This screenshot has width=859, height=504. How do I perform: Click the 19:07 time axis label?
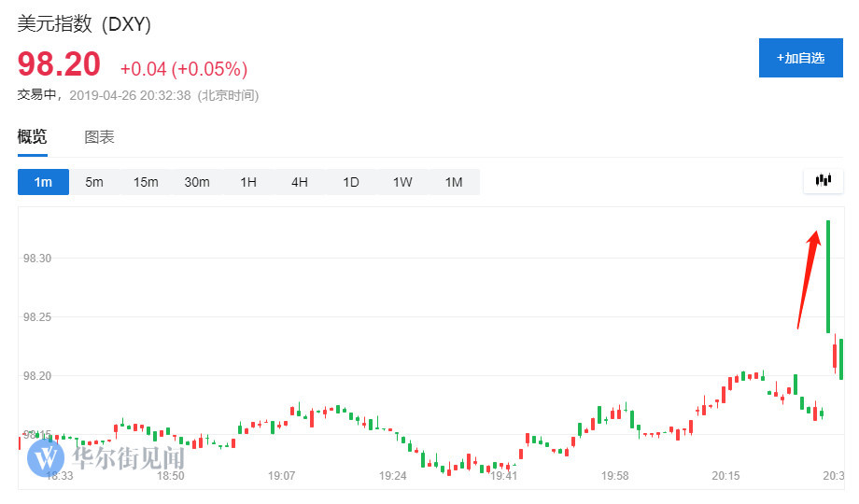point(282,475)
